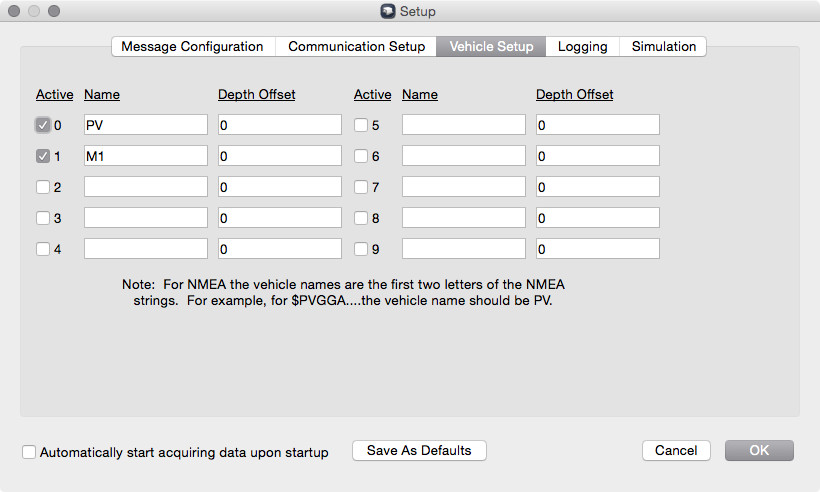Click the Name field containing PV
This screenshot has width=820, height=492.
coord(145,125)
